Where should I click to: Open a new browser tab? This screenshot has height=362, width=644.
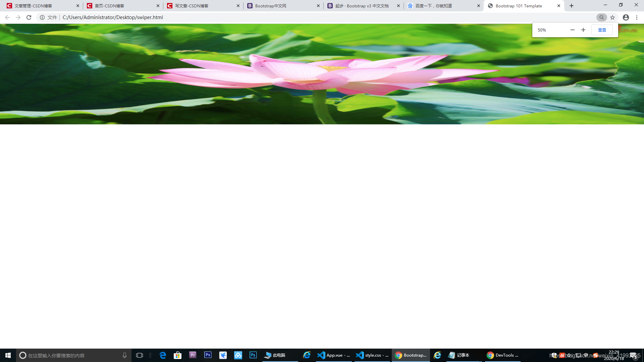click(571, 6)
